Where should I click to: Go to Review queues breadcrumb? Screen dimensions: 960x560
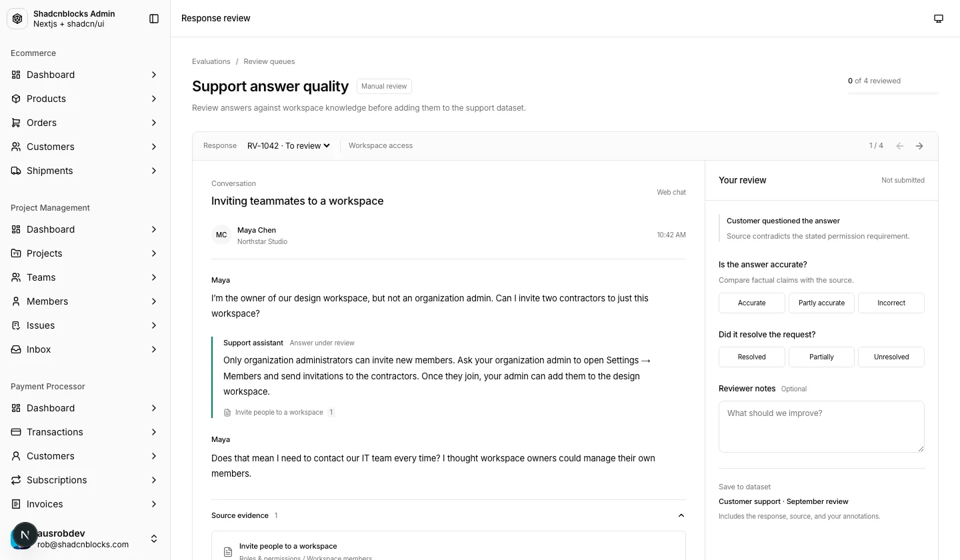click(269, 61)
